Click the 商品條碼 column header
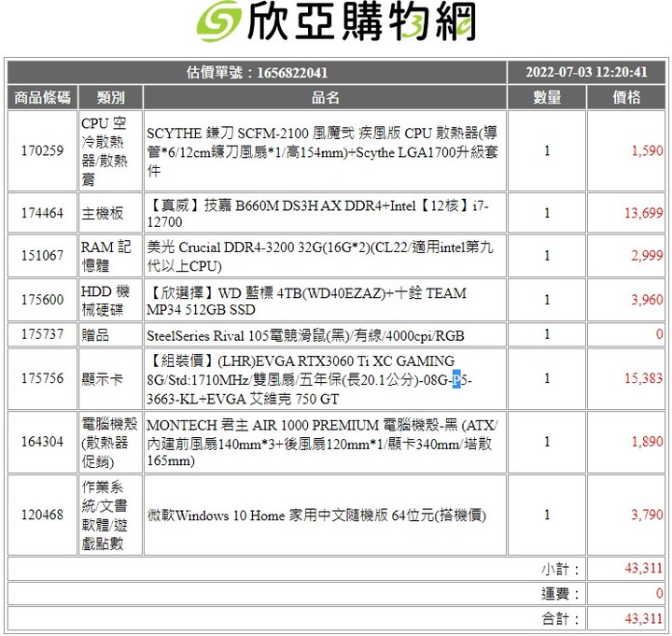672x636 pixels. [42, 97]
